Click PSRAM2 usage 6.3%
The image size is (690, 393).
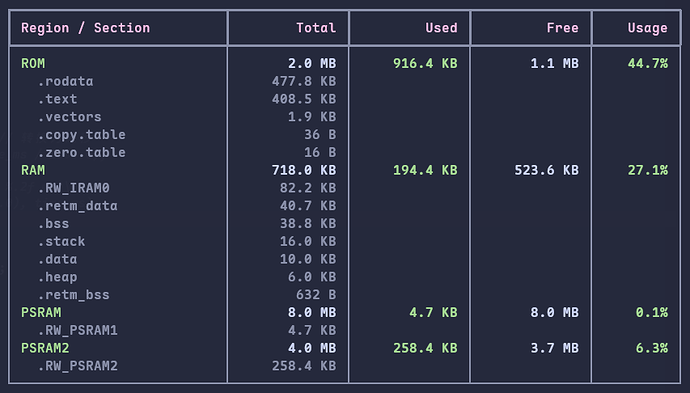tap(651, 348)
